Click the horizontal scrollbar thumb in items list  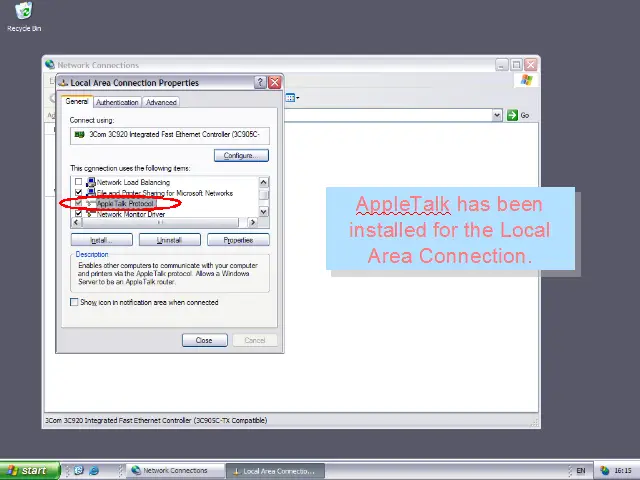coord(160,222)
